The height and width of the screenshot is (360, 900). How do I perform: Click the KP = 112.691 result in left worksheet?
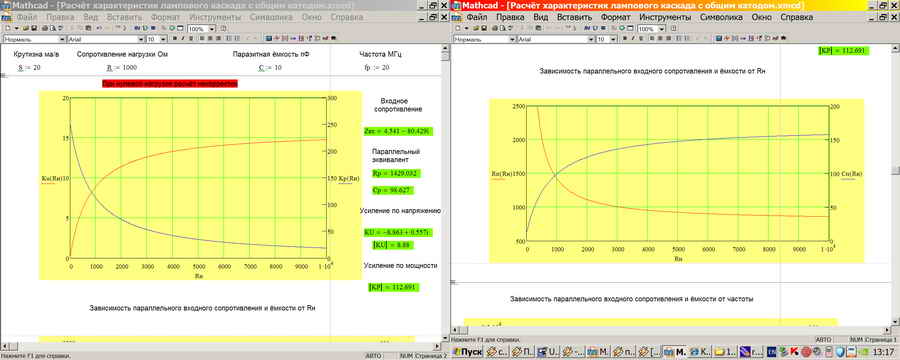point(394,287)
